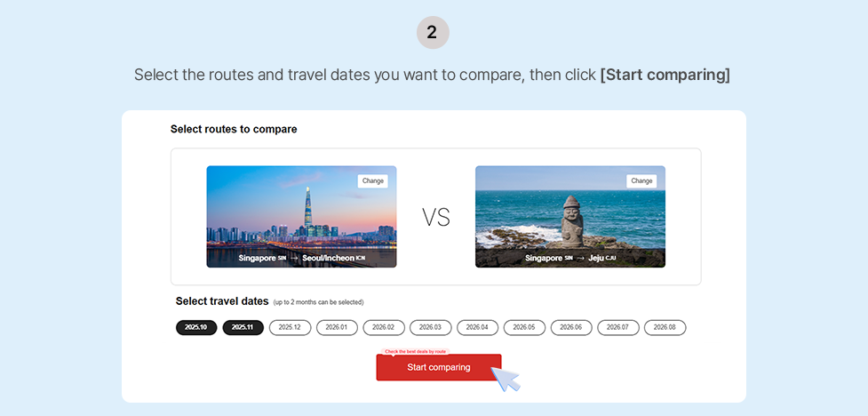Click the "Check the best deals" tooltip
This screenshot has height=416, width=868.
(x=415, y=351)
